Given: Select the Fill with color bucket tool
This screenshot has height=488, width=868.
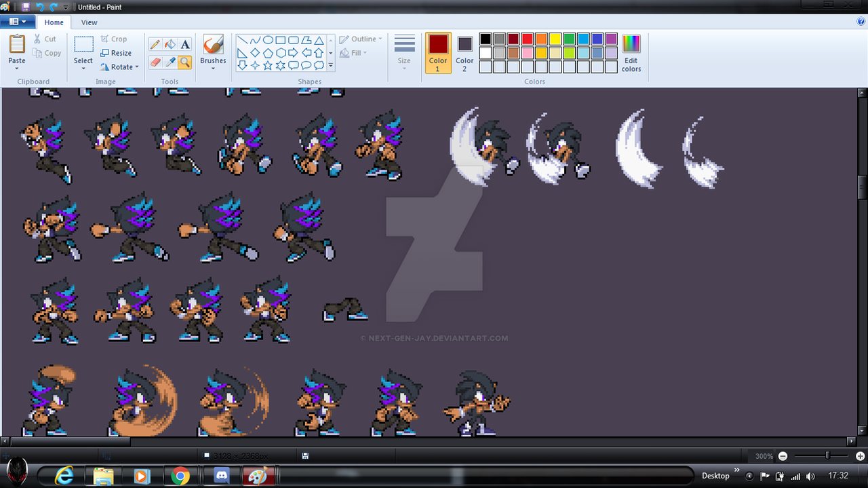Looking at the screenshot, I should point(170,45).
